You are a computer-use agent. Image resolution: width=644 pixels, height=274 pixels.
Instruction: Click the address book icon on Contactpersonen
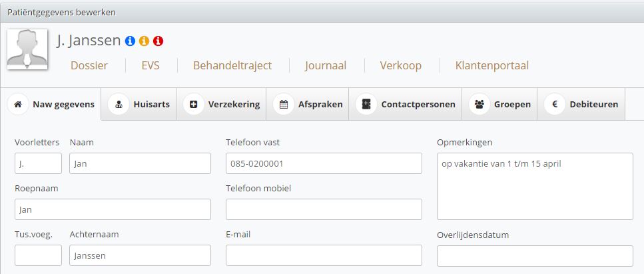[366, 105]
